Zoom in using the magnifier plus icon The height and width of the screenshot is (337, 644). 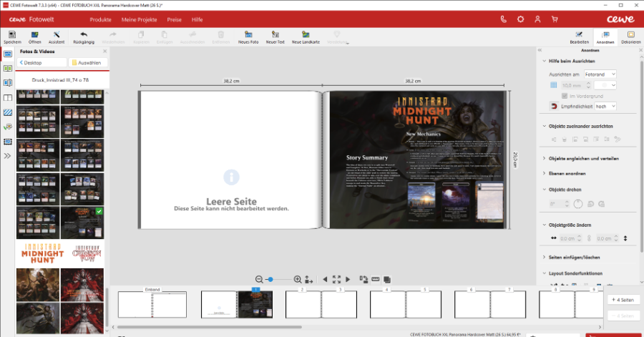click(x=298, y=279)
